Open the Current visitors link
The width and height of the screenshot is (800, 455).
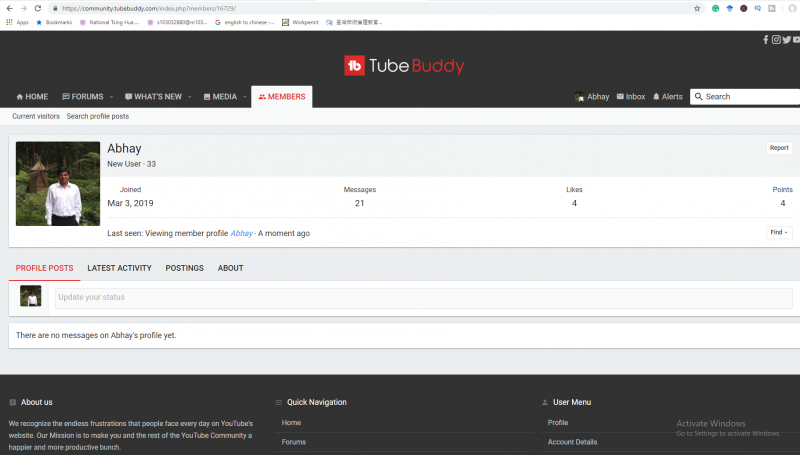[x=36, y=116]
